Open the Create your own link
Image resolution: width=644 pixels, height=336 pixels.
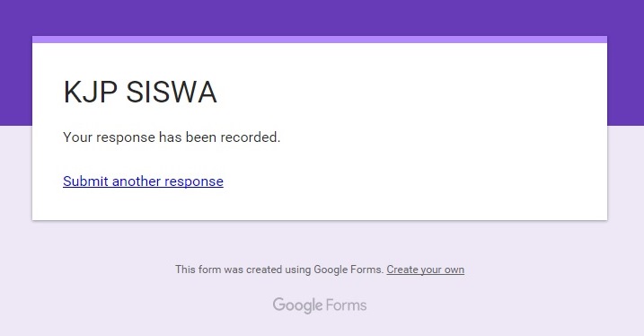tap(425, 270)
